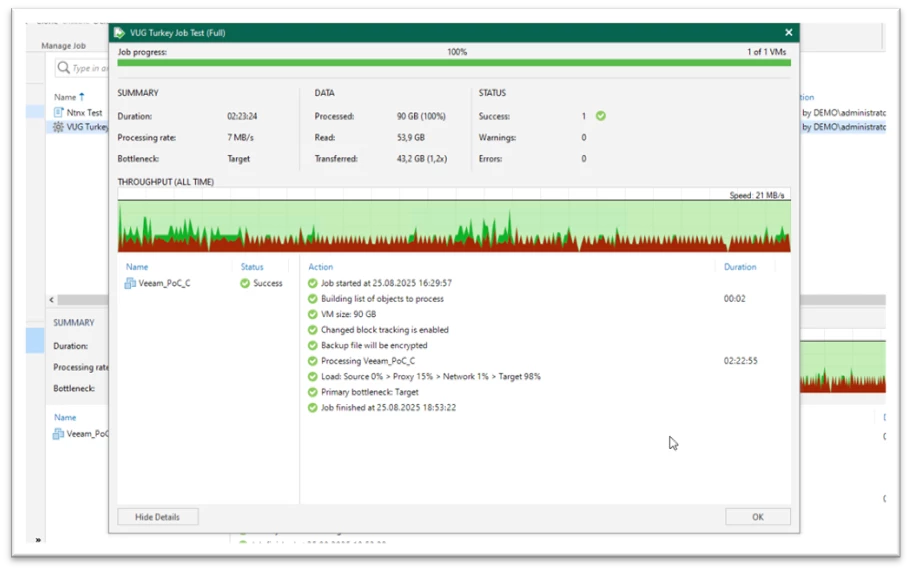The height and width of the screenshot is (571, 911).
Task: Click the Status column header in dialog
Action: [252, 267]
